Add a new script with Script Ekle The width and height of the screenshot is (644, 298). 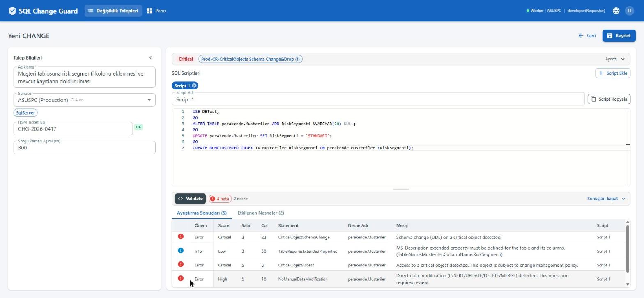point(613,73)
